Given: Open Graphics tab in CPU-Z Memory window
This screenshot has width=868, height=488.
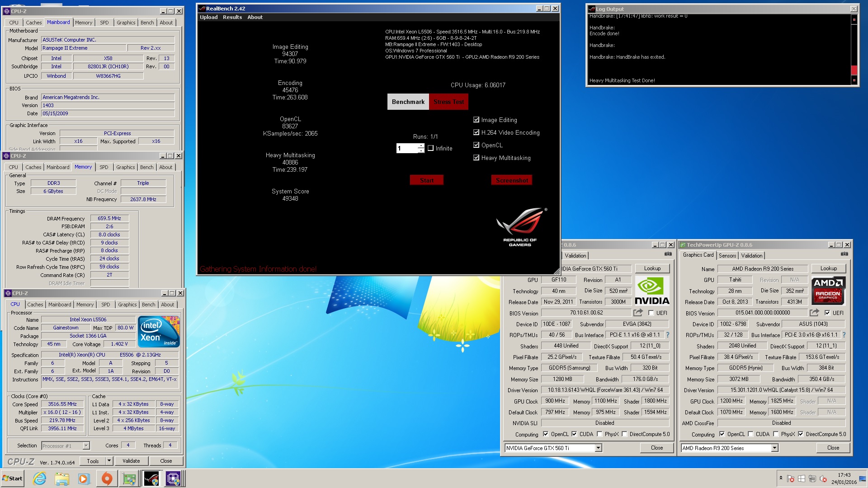Looking at the screenshot, I should coord(126,167).
